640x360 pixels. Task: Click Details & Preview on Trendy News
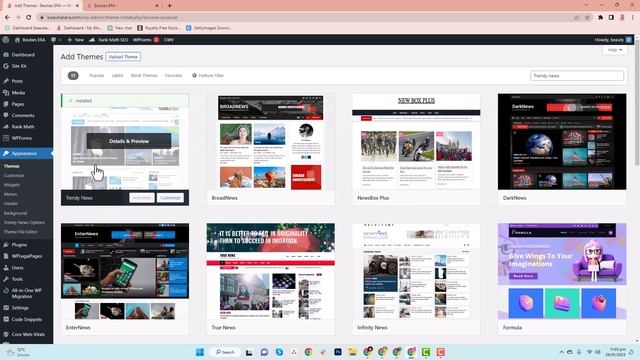(x=129, y=141)
